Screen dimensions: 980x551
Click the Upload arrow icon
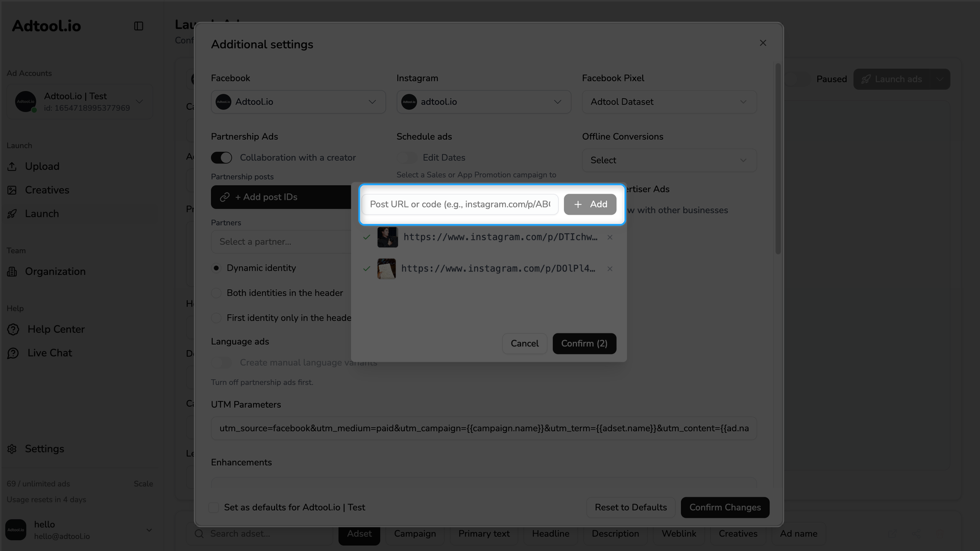12,166
